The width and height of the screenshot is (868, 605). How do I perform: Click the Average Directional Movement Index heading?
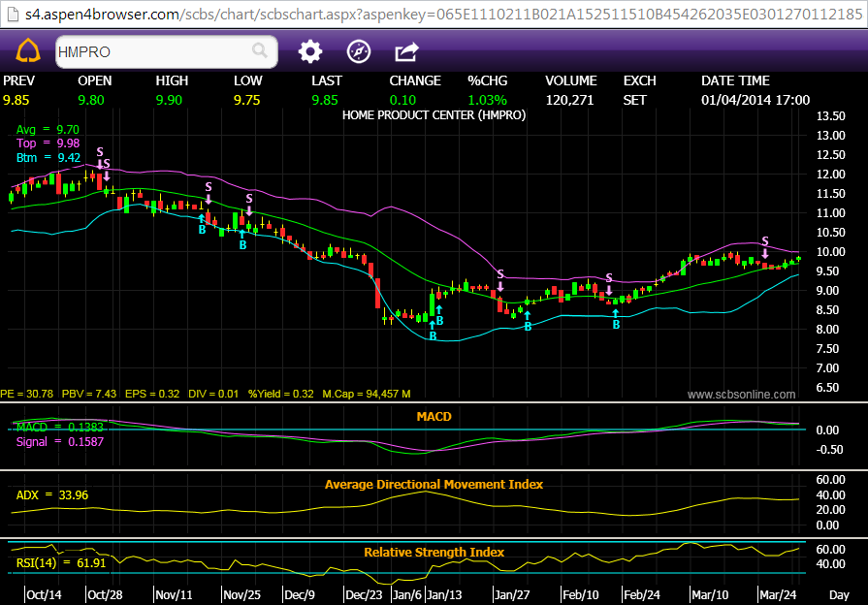434,484
